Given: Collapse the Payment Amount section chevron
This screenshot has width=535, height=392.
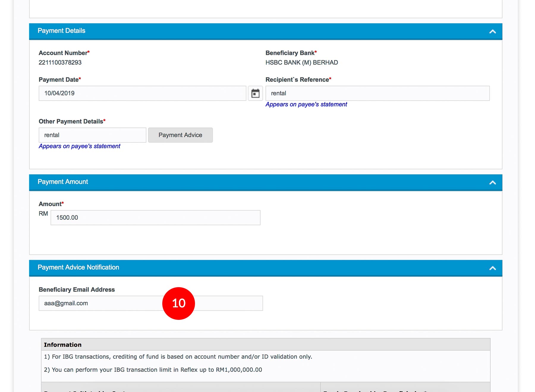Looking at the screenshot, I should (x=492, y=183).
